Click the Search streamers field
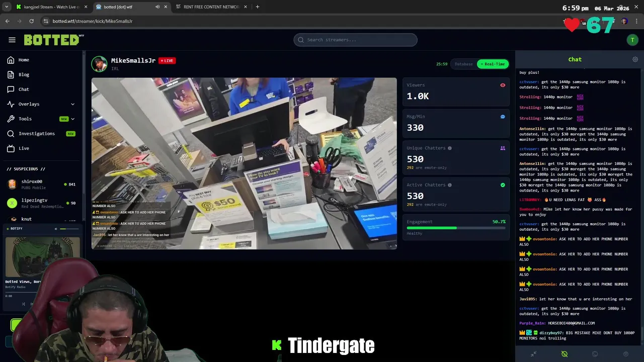This screenshot has width=644, height=362. pos(355,40)
